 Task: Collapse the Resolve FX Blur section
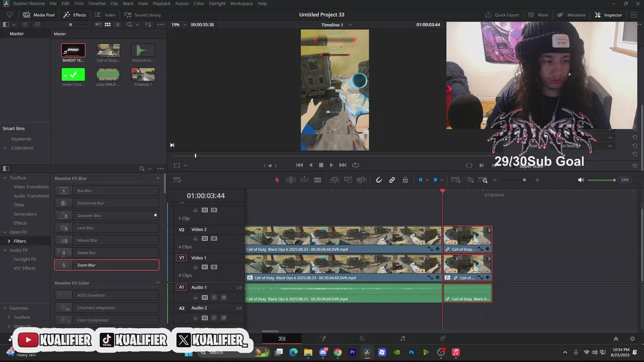pyautogui.click(x=158, y=178)
